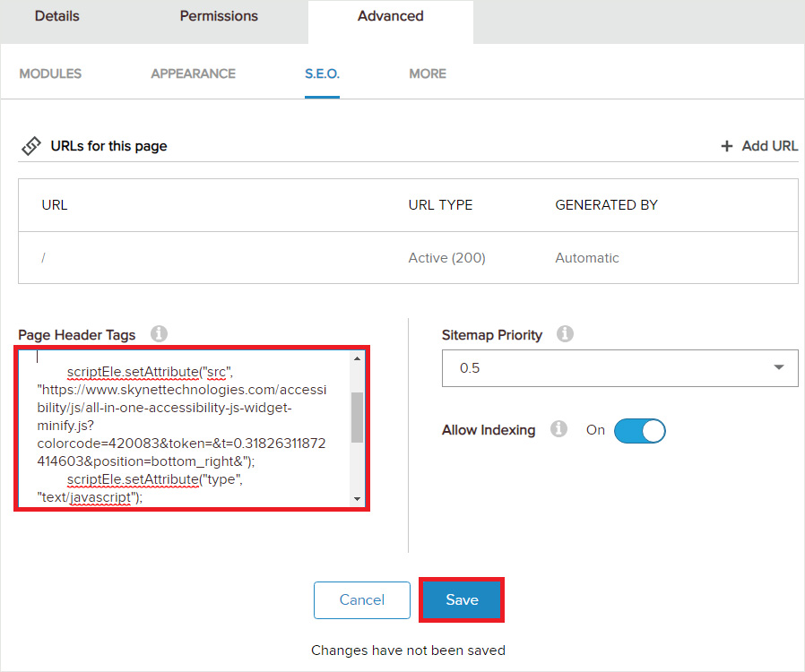Click the link icon beside URLs for this page
This screenshot has width=805, height=672.
coord(31,146)
